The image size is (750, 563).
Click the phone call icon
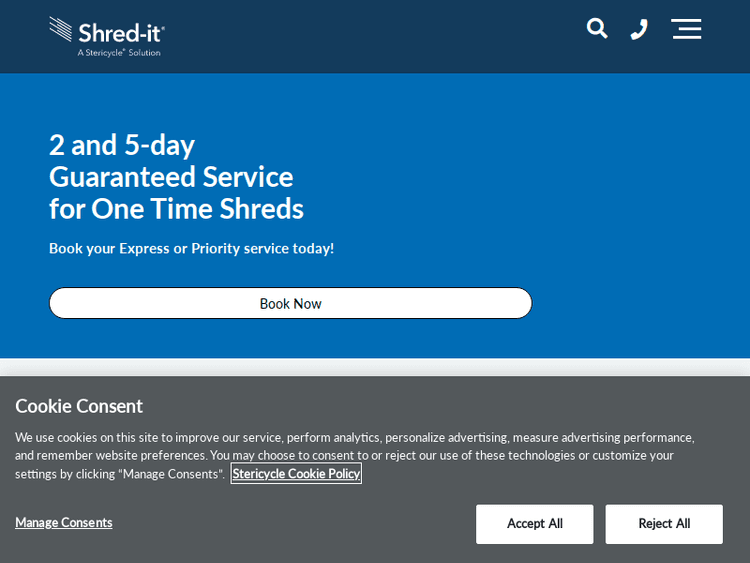coord(639,29)
